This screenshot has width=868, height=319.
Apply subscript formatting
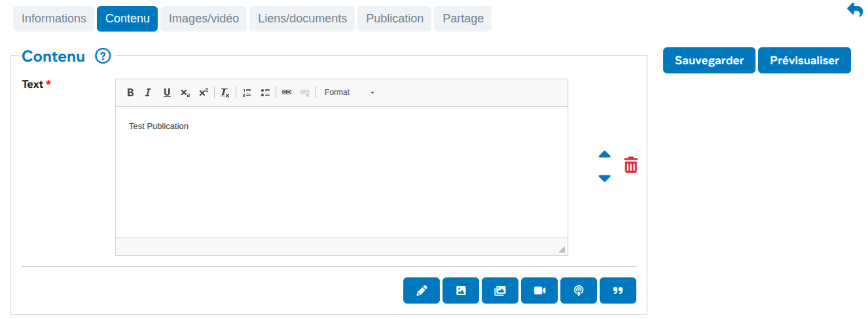point(185,93)
